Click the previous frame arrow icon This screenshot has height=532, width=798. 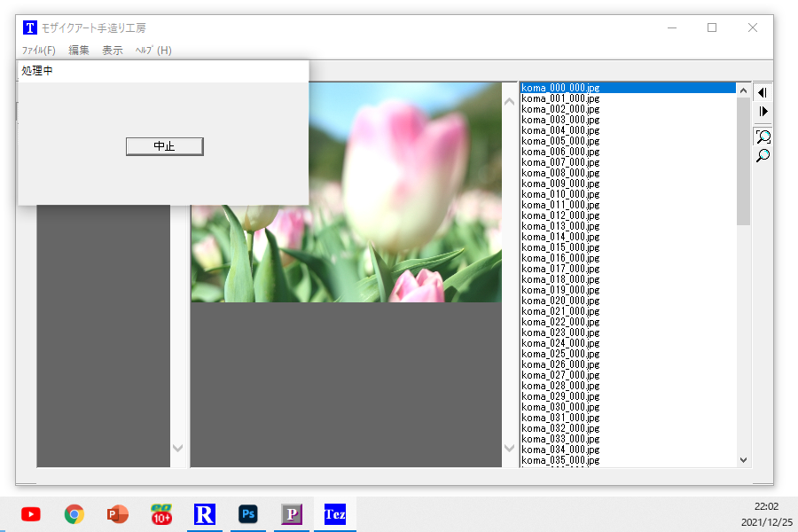coord(763,92)
